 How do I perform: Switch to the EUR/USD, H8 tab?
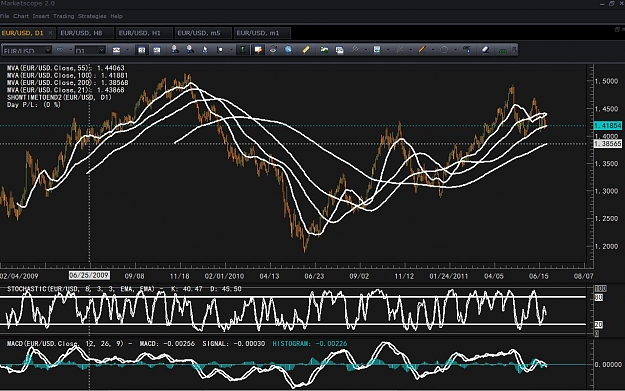(85, 33)
